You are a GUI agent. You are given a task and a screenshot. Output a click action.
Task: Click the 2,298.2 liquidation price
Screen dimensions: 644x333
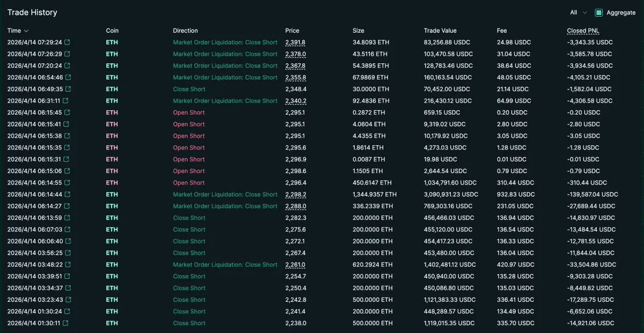295,195
